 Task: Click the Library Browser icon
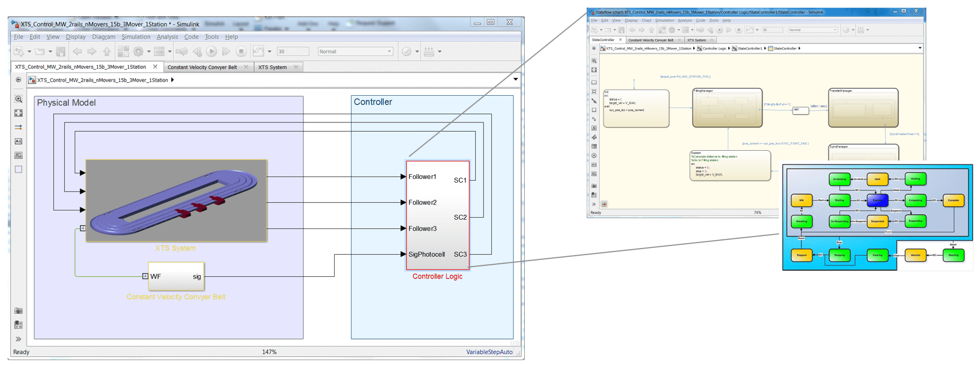click(x=123, y=51)
